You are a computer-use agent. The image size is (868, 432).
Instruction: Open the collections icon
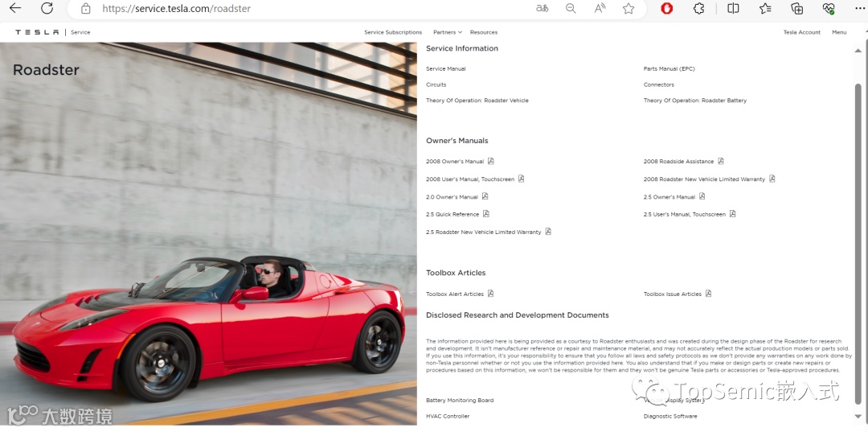(797, 8)
